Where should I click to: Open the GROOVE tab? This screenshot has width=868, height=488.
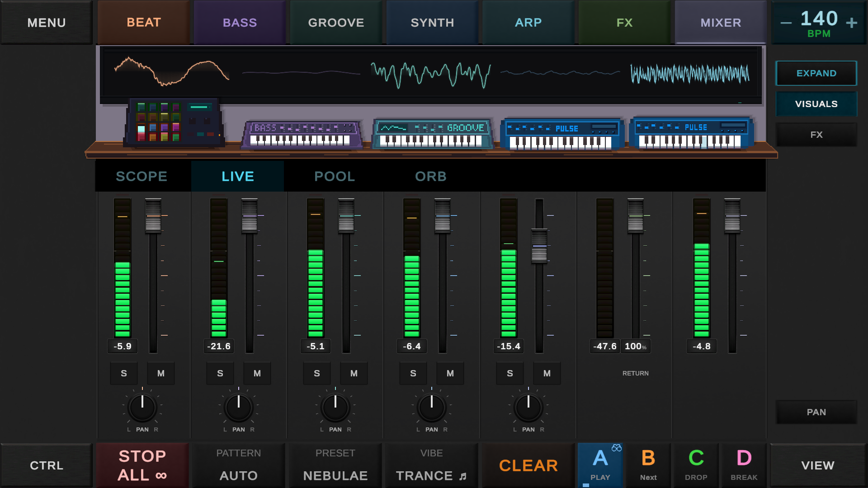point(336,23)
